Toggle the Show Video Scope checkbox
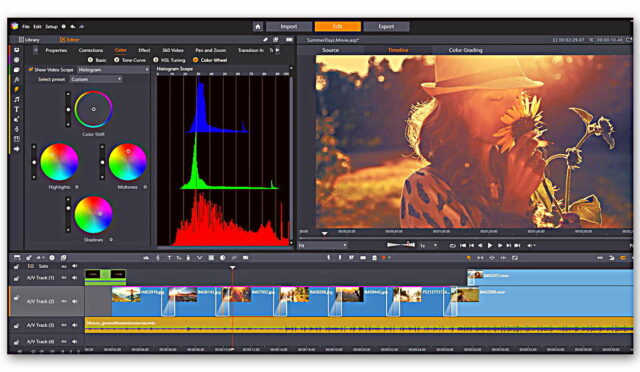640x372 pixels. [30, 70]
